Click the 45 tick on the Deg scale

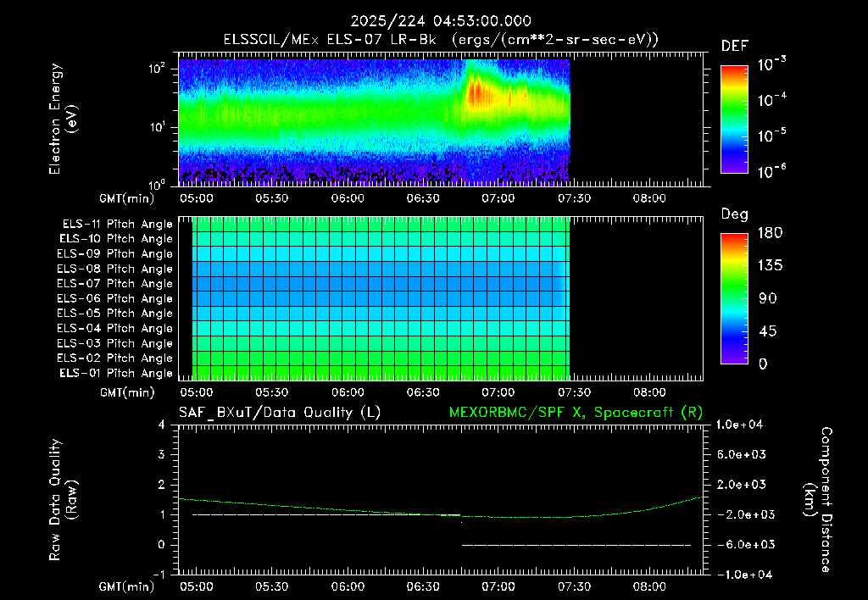768,331
